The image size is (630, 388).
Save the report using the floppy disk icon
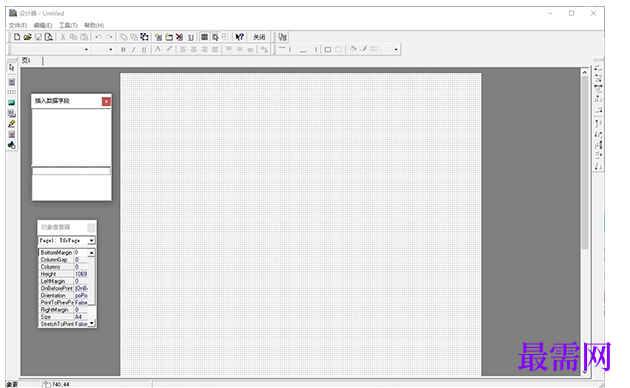click(x=38, y=37)
